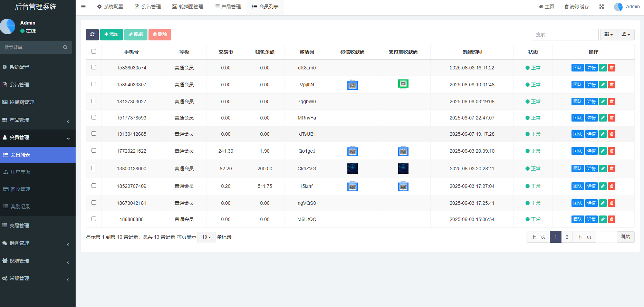
Task: Open the page size dropdown showing 10
Action: 206,237
